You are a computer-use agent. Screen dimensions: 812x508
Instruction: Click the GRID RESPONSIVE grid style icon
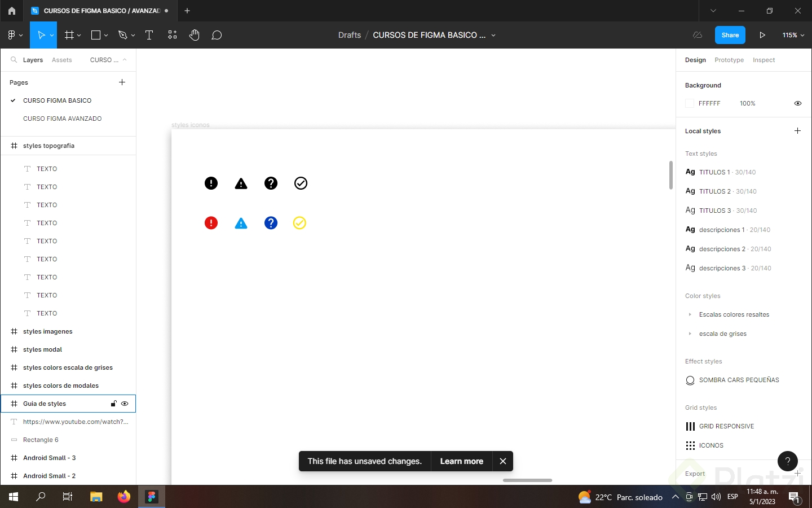tap(690, 426)
